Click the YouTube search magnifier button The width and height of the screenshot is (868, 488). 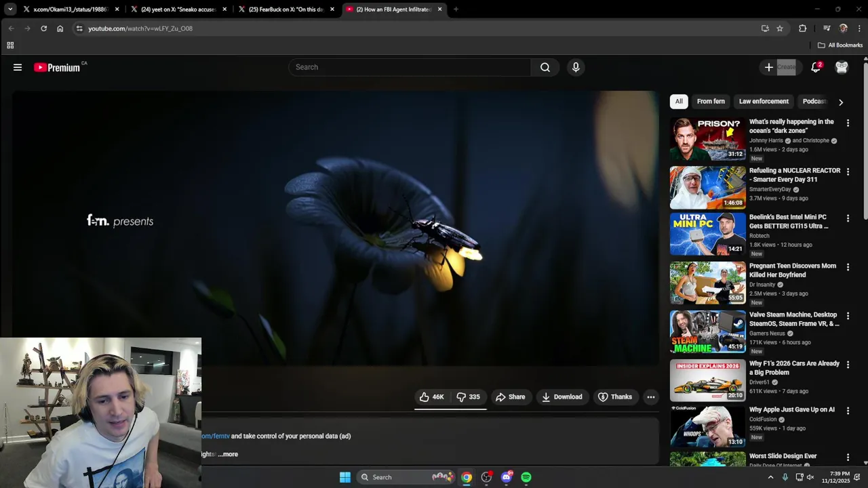[x=545, y=67]
